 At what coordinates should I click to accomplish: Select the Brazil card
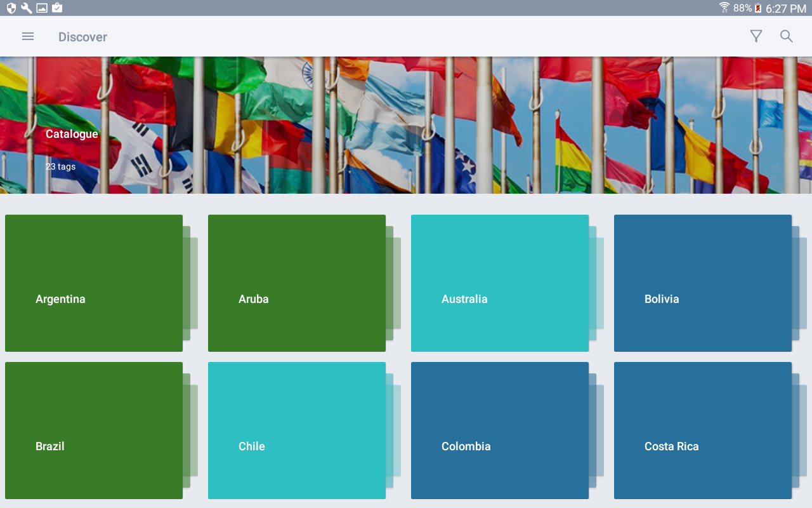(x=94, y=431)
